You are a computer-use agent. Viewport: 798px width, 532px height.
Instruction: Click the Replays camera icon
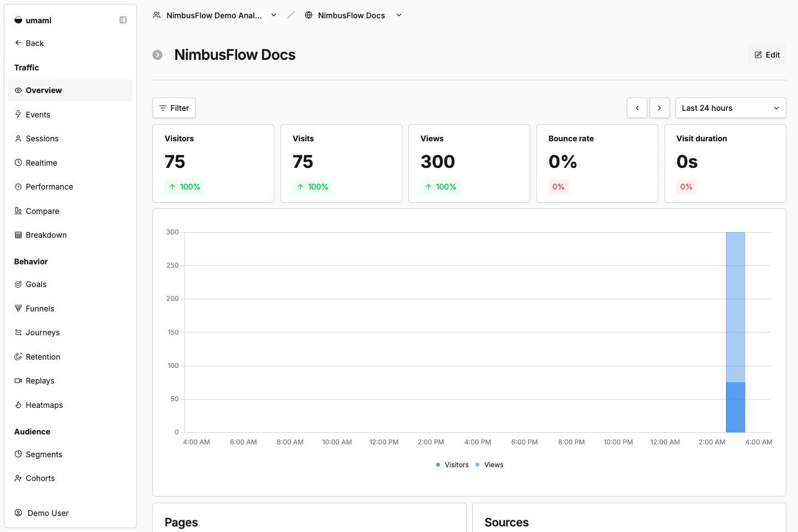(x=18, y=381)
